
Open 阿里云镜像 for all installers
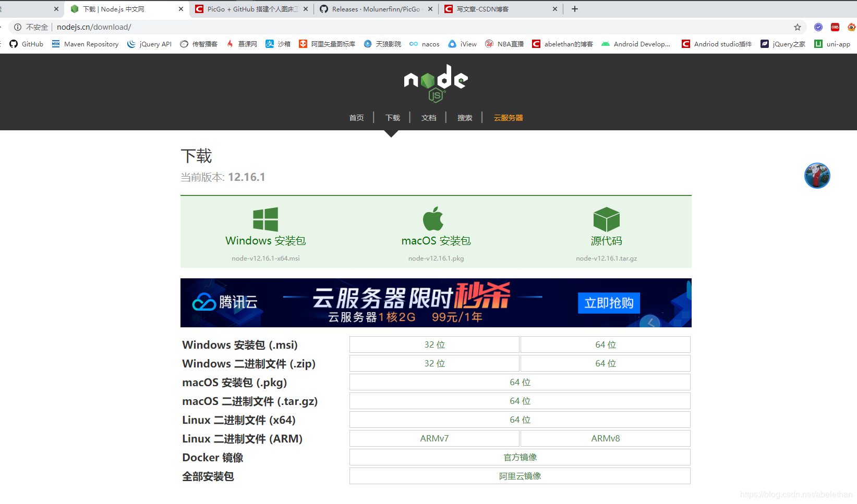(520, 476)
